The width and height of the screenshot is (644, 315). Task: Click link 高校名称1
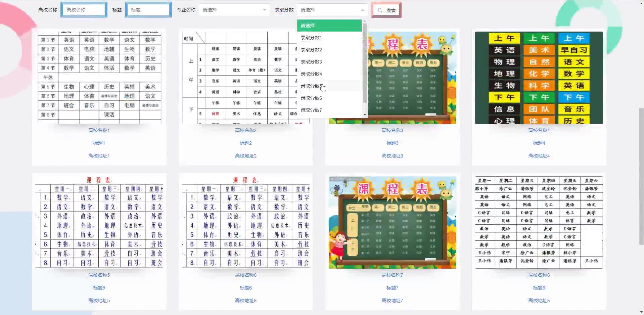pos(99,130)
